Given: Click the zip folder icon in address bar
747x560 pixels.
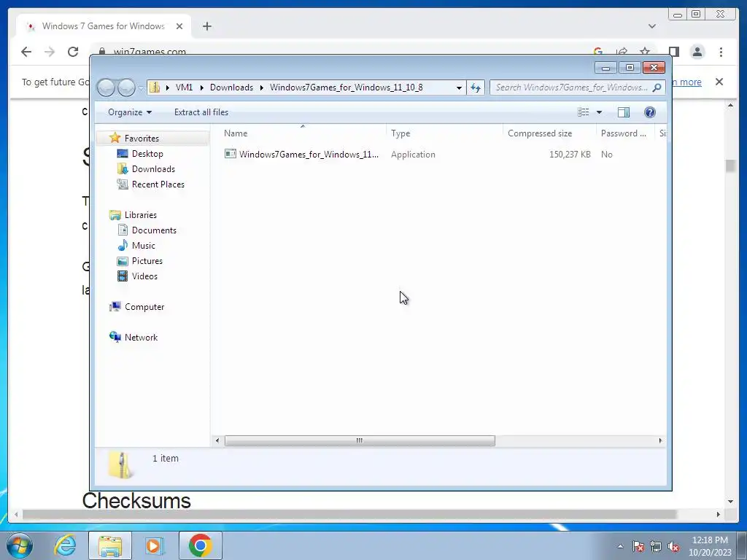Looking at the screenshot, I should [x=155, y=87].
